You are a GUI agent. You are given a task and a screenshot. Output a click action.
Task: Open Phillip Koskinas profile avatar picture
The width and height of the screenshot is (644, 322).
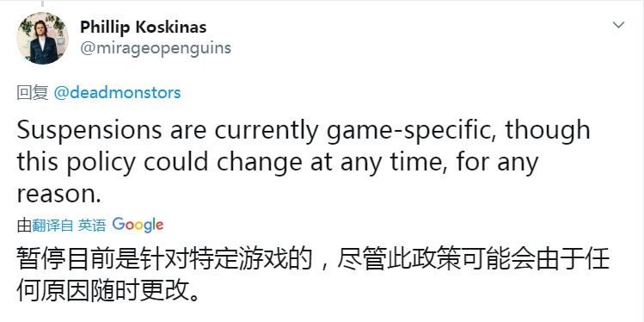43,38
